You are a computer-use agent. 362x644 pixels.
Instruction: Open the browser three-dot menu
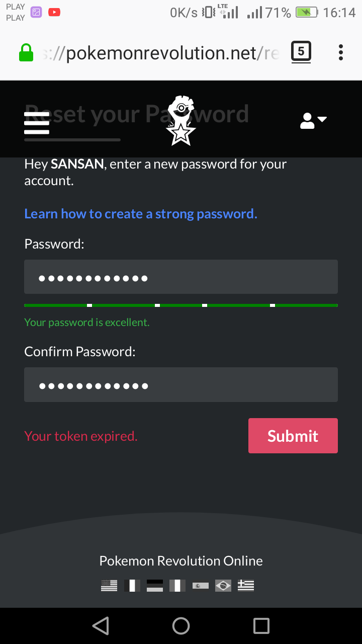tap(341, 52)
